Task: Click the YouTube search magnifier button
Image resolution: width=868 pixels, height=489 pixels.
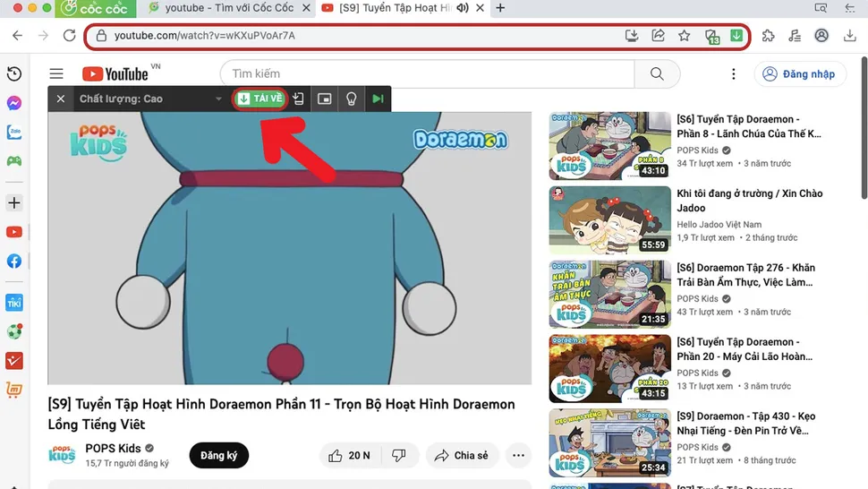Action: click(x=658, y=74)
